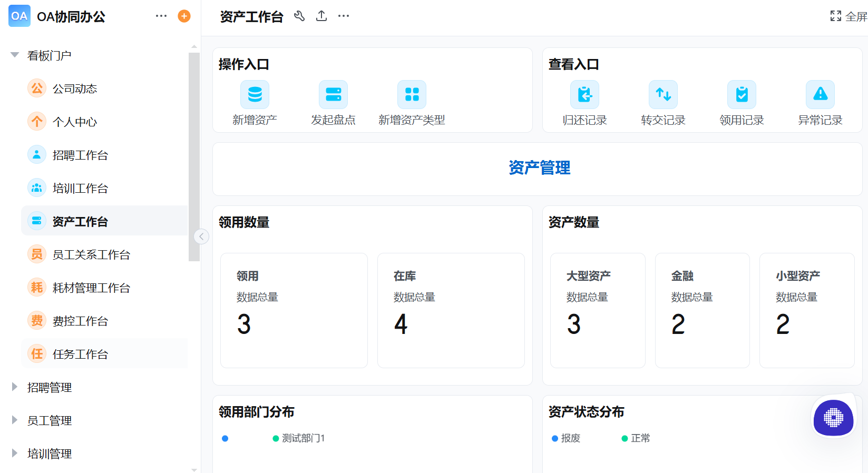Open the floating purple assistant button
868x473 pixels.
[833, 418]
